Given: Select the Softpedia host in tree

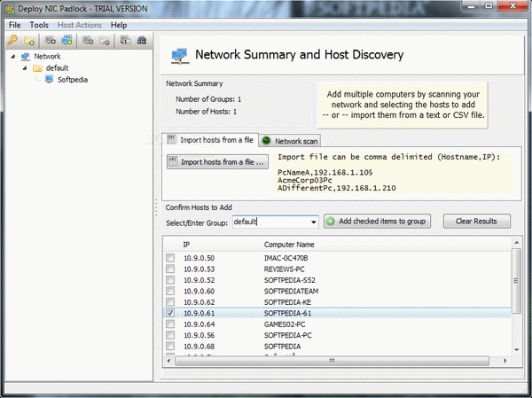Looking at the screenshot, I should point(73,80).
